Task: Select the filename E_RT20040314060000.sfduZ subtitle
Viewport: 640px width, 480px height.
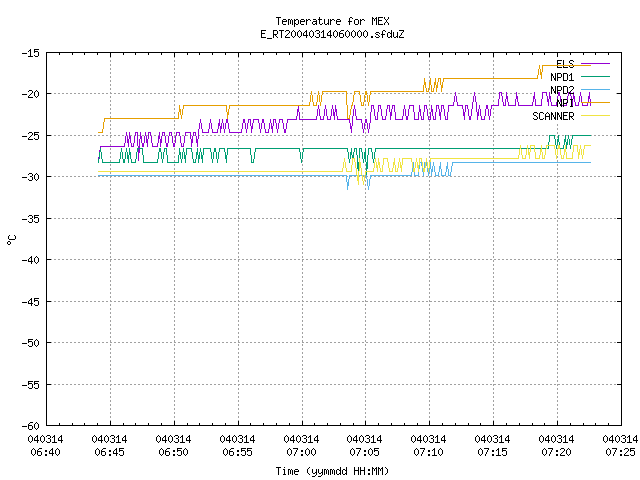Action: pos(332,34)
